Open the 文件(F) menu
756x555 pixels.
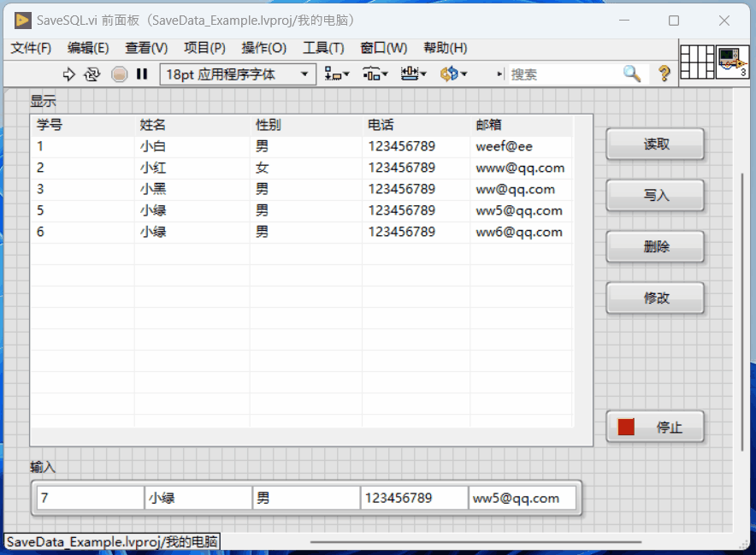31,48
